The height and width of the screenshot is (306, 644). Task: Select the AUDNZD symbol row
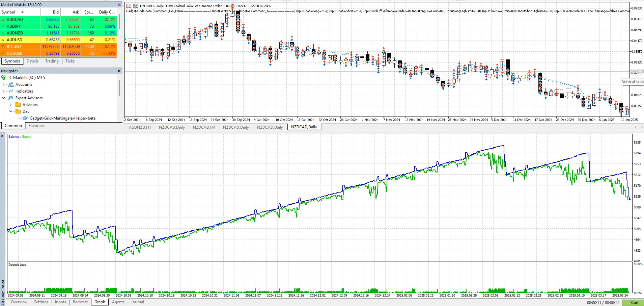click(x=58, y=33)
